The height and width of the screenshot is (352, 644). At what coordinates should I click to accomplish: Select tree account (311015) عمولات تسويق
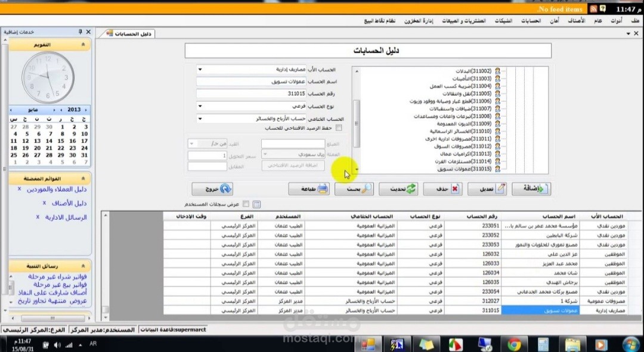pyautogui.click(x=464, y=169)
